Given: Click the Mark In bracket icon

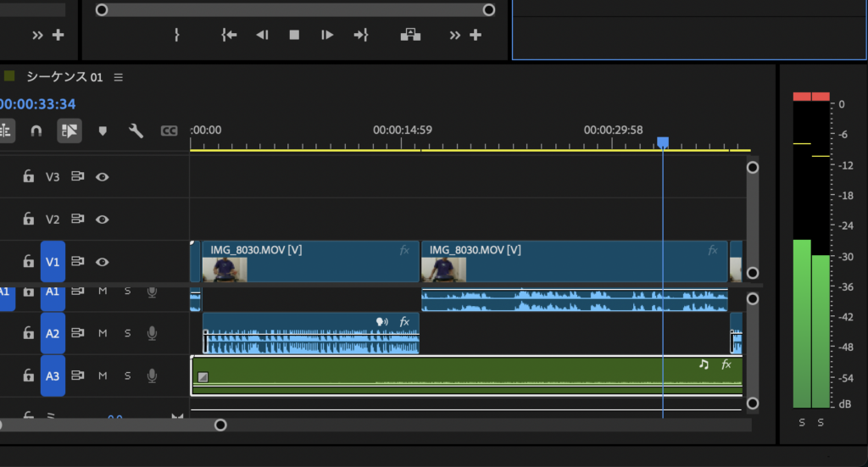Looking at the screenshot, I should [176, 35].
